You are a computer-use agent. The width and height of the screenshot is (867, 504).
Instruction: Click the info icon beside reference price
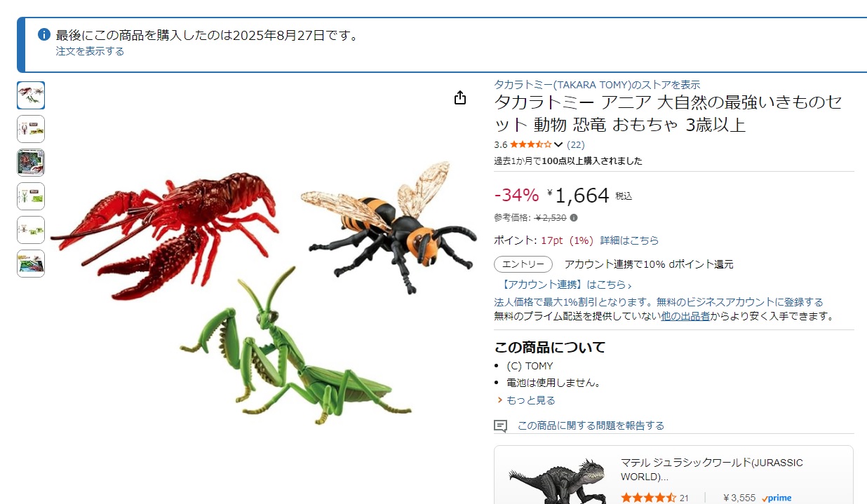(x=574, y=218)
